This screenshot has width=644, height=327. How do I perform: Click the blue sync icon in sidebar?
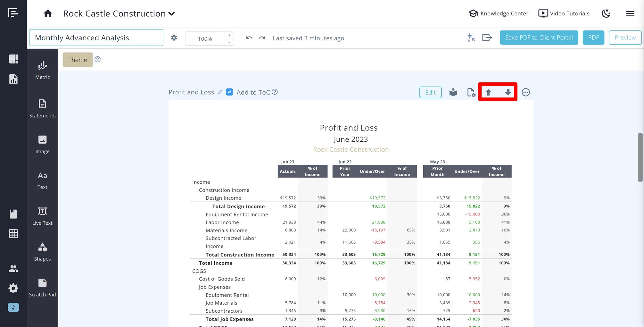click(13, 307)
